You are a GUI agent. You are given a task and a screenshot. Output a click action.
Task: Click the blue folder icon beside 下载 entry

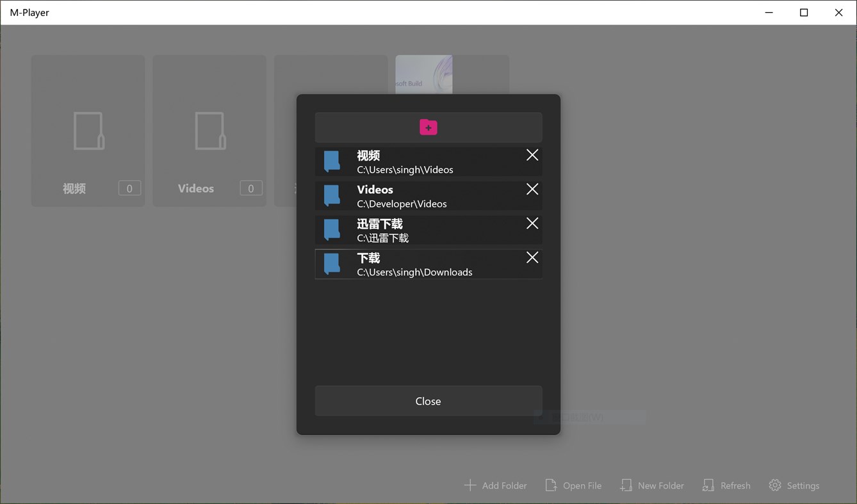coord(331,264)
